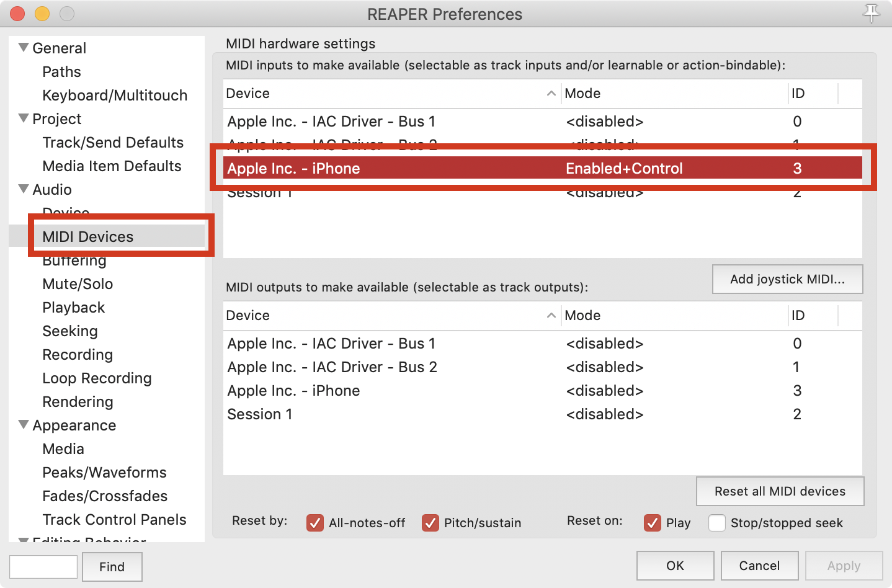
Task: Focus the preferences search input field
Action: pyautogui.click(x=43, y=567)
